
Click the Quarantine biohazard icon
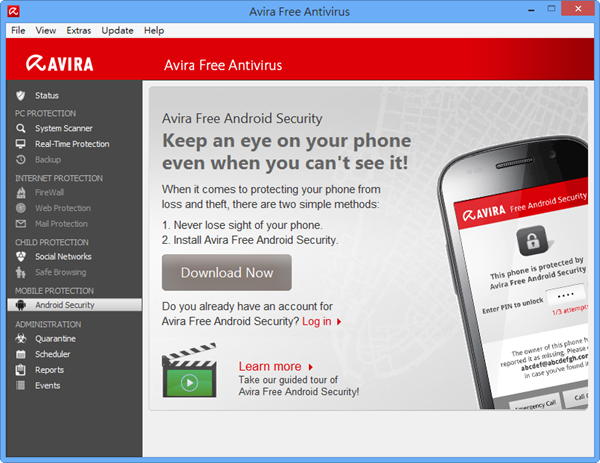click(21, 338)
